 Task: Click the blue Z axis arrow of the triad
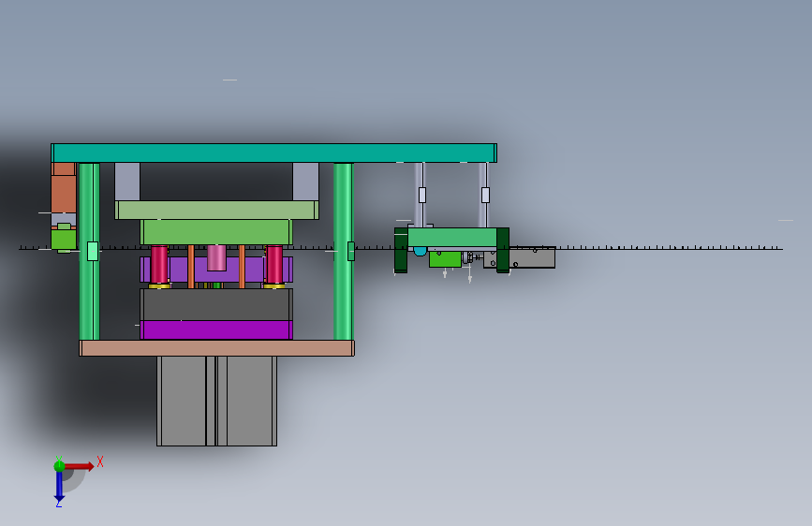point(59,488)
